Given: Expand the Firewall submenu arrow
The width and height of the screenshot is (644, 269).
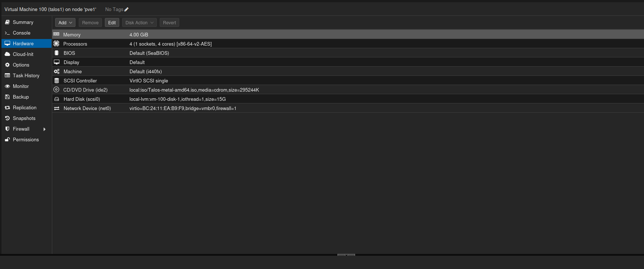Looking at the screenshot, I should [45, 129].
